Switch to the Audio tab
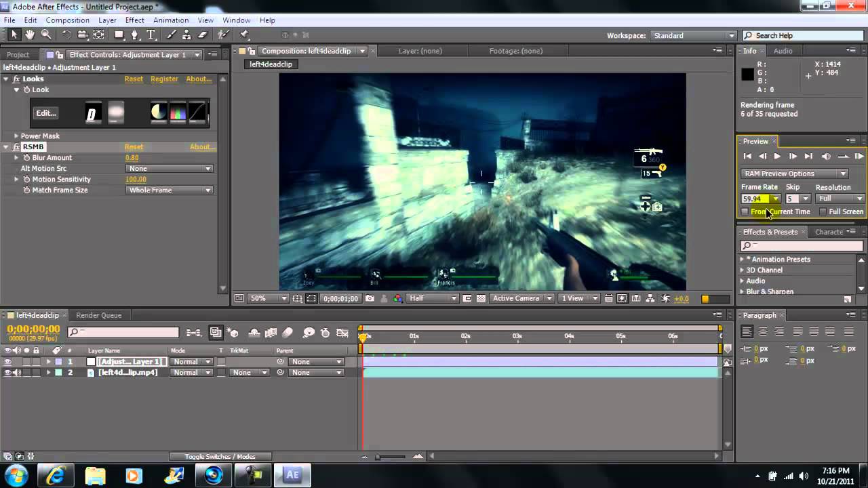This screenshot has height=488, width=868. (783, 51)
